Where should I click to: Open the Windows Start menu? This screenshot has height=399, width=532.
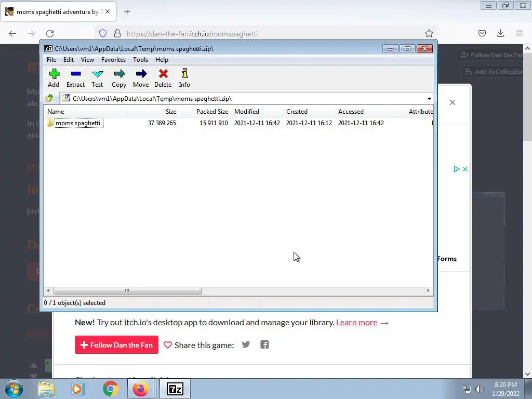[14, 389]
